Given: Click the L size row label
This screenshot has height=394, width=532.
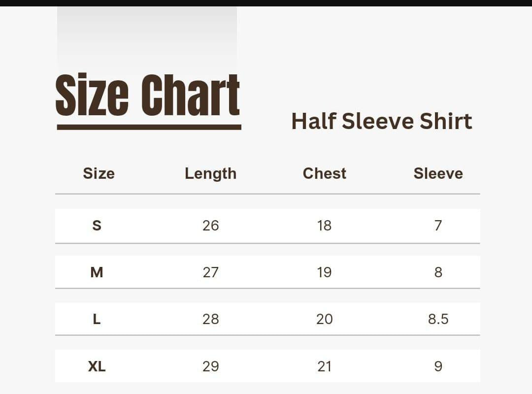Looking at the screenshot, I should click(x=97, y=319).
